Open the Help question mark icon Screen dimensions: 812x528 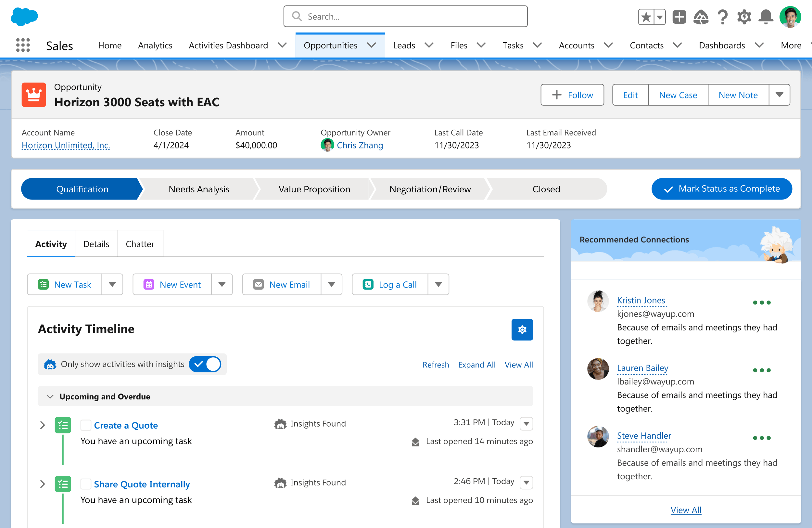[x=722, y=17]
